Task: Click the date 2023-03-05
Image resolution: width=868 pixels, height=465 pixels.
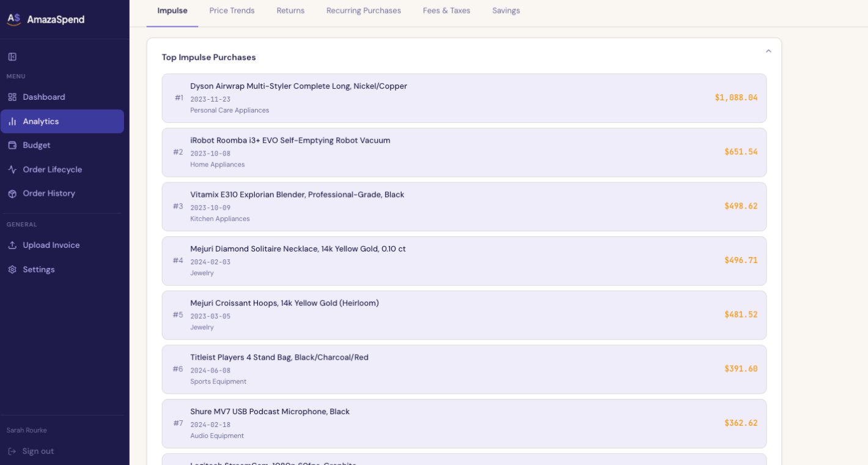Action: (210, 316)
